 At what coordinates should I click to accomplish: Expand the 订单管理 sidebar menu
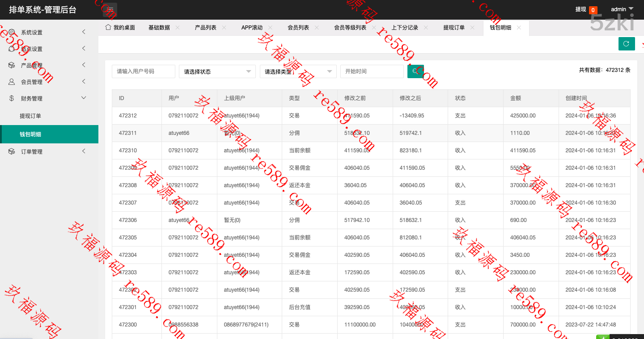[49, 152]
